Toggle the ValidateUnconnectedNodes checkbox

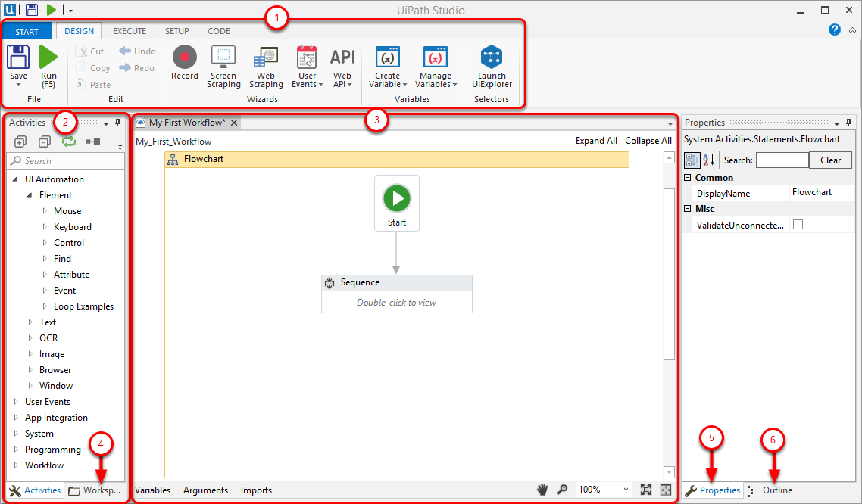pyautogui.click(x=798, y=225)
